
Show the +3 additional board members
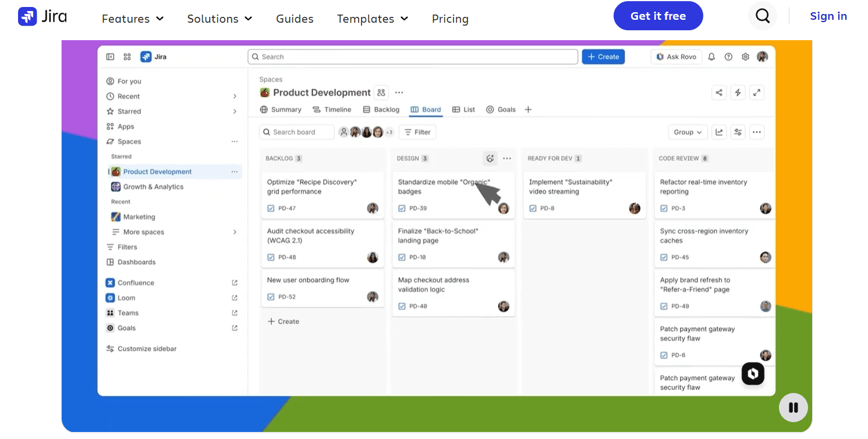click(389, 132)
